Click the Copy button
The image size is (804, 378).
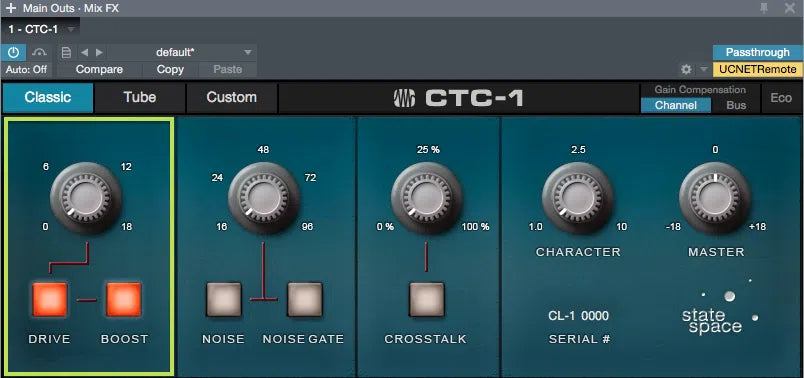170,69
